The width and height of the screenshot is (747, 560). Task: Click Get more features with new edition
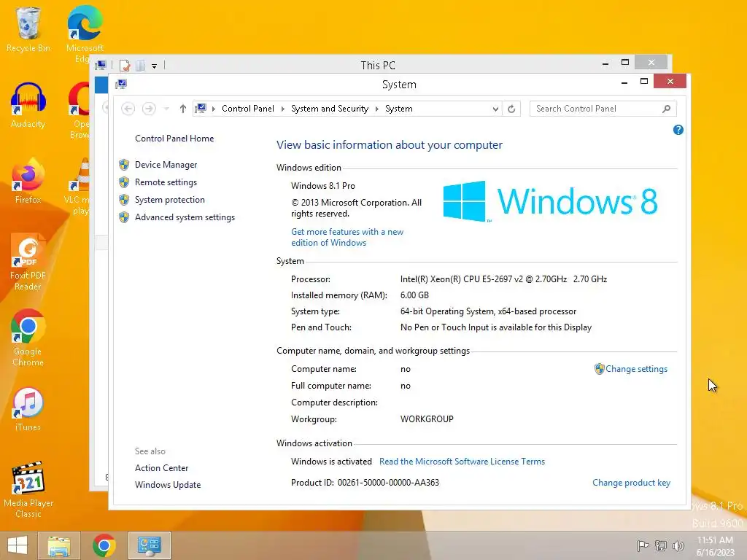[x=347, y=237]
